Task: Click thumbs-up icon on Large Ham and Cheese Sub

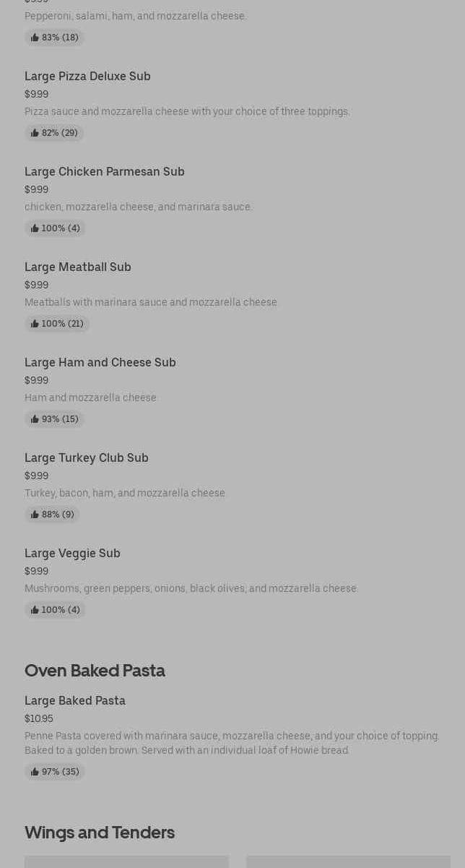Action: point(35,419)
